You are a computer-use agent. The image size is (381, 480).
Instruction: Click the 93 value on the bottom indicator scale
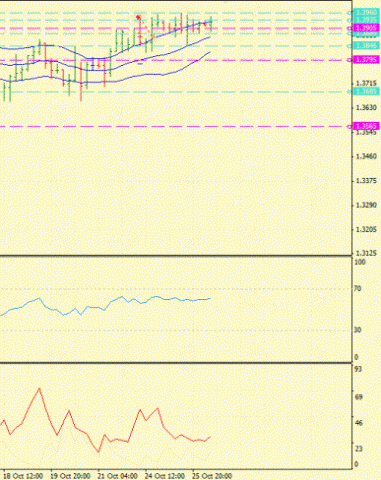358,369
